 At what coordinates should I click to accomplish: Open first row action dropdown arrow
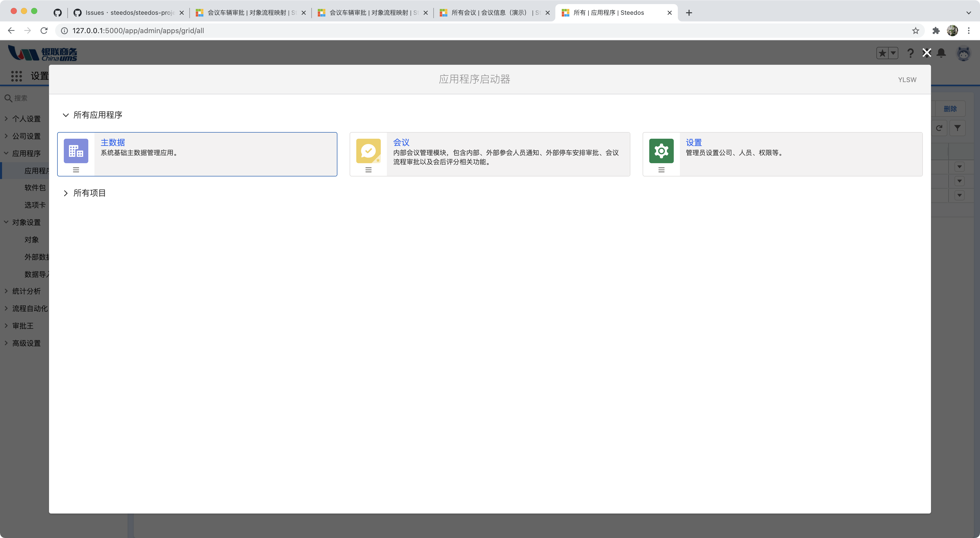click(960, 166)
